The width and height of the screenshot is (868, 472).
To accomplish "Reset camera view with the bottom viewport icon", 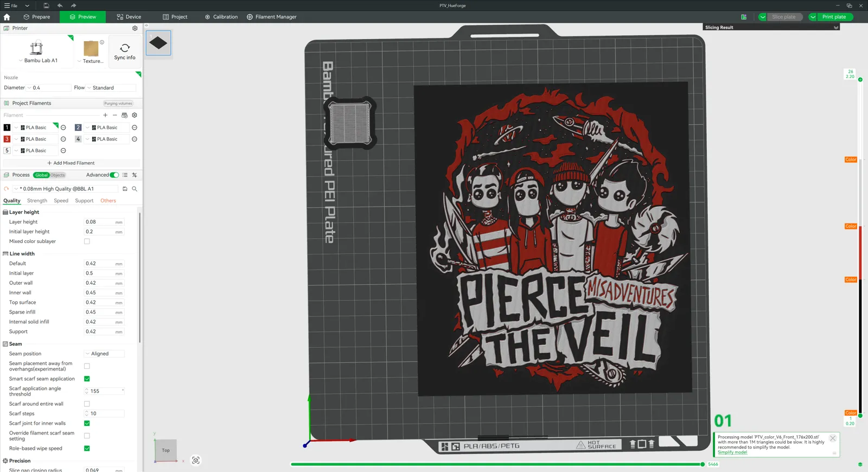I will point(196,461).
